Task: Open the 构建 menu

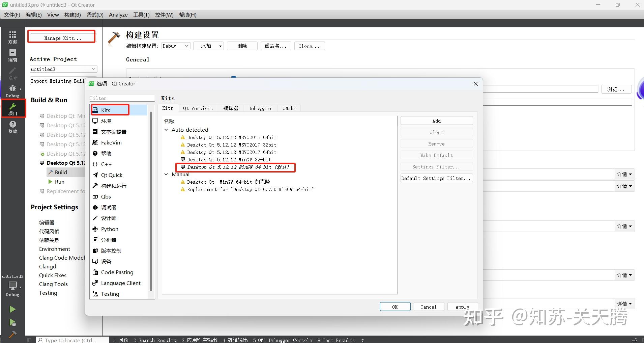Action: [72, 15]
